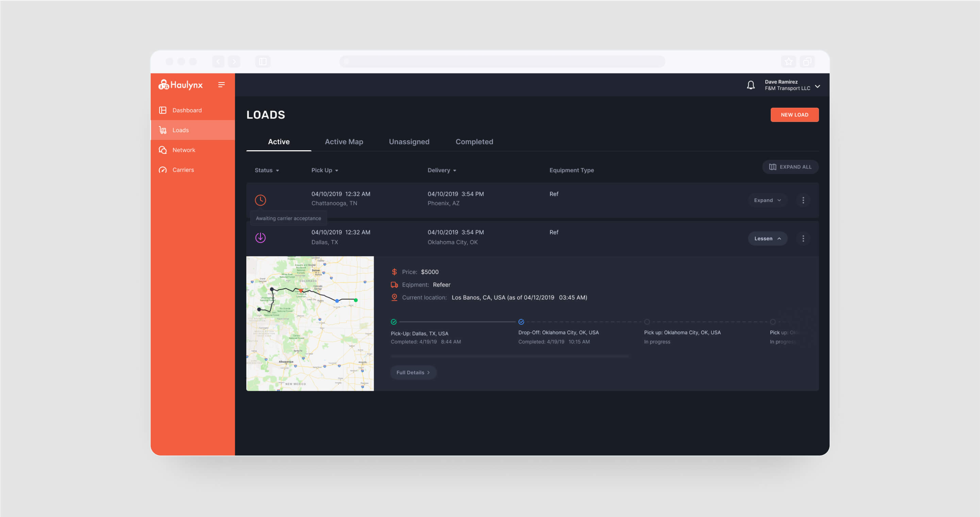Switch to the Active Map tab
Image resolution: width=980 pixels, height=517 pixels.
click(344, 142)
